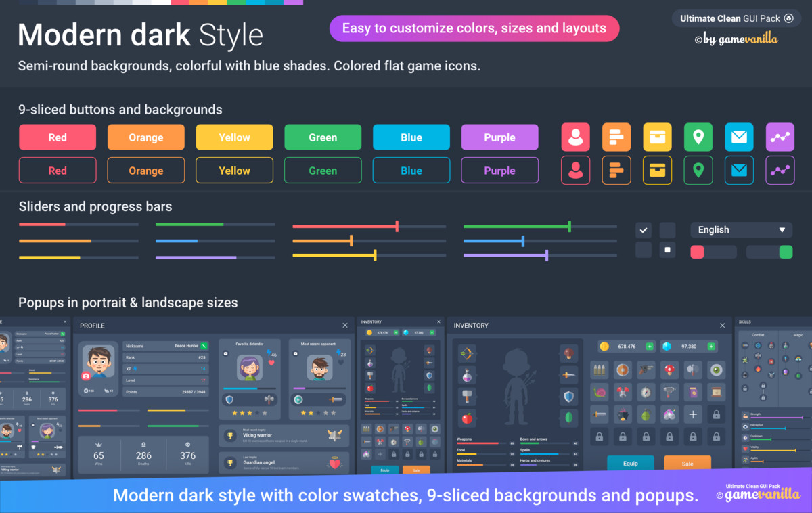
Task: Click the outlined Blue button
Action: [411, 171]
